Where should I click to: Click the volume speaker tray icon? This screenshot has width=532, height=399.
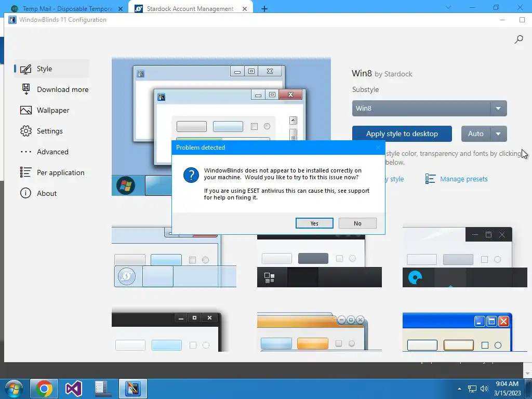[x=484, y=389]
